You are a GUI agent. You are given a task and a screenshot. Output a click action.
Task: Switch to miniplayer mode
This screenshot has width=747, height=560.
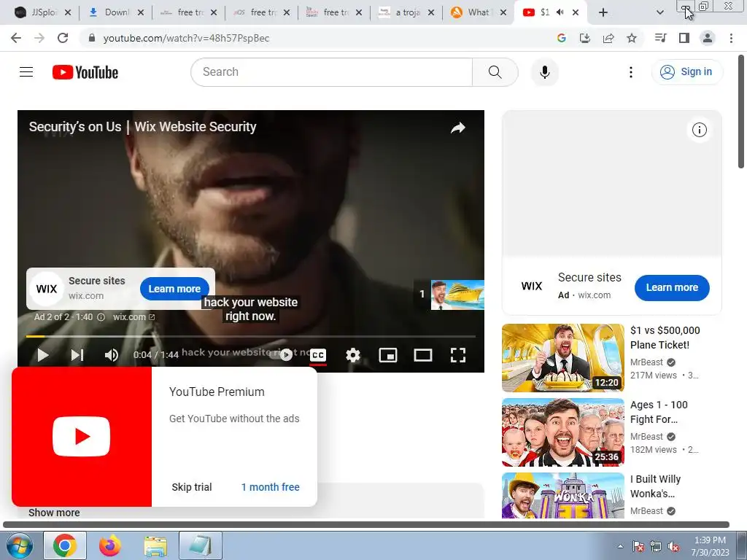388,355
